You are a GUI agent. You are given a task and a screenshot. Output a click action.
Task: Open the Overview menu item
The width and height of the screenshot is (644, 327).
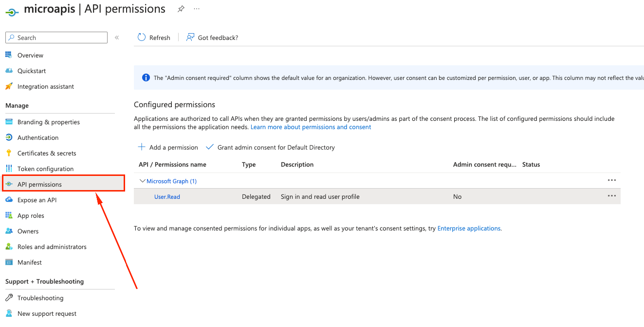pos(30,55)
